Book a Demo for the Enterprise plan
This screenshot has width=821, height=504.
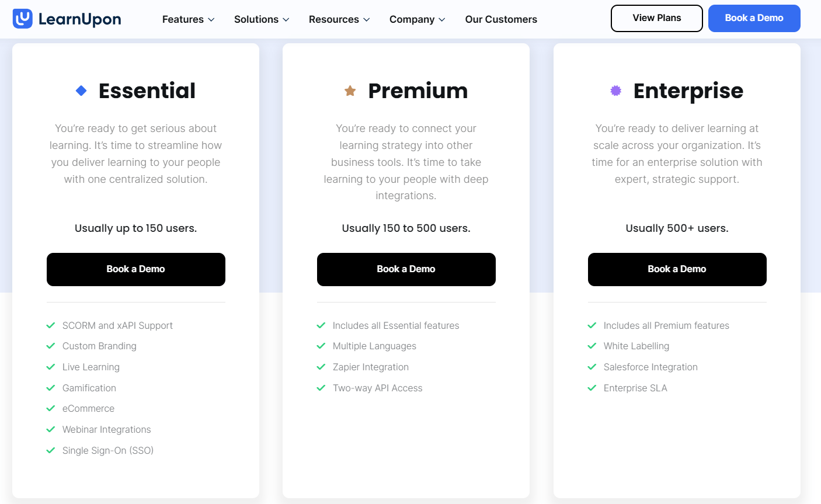pyautogui.click(x=677, y=269)
